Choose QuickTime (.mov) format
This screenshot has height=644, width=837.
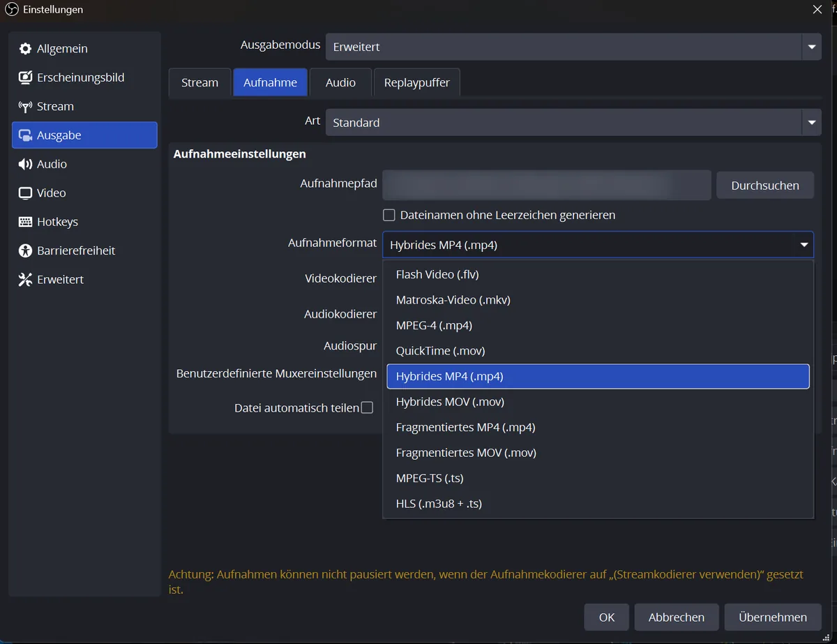tap(598, 351)
